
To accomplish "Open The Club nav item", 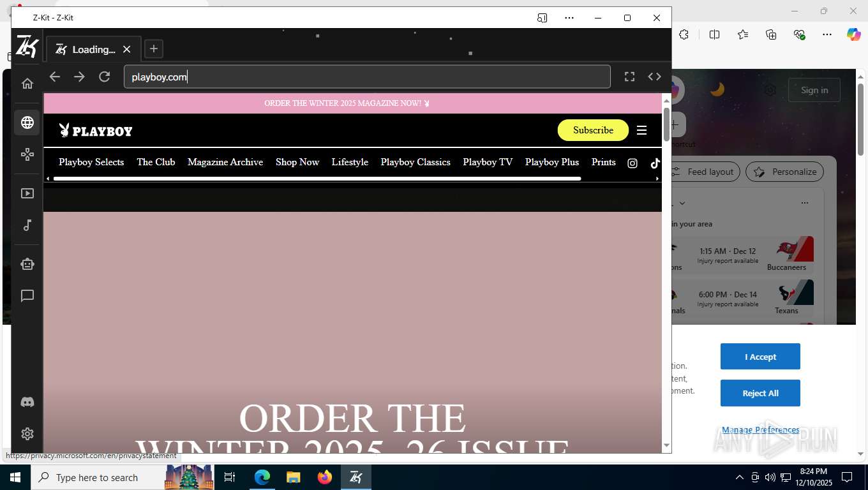I will 156,162.
